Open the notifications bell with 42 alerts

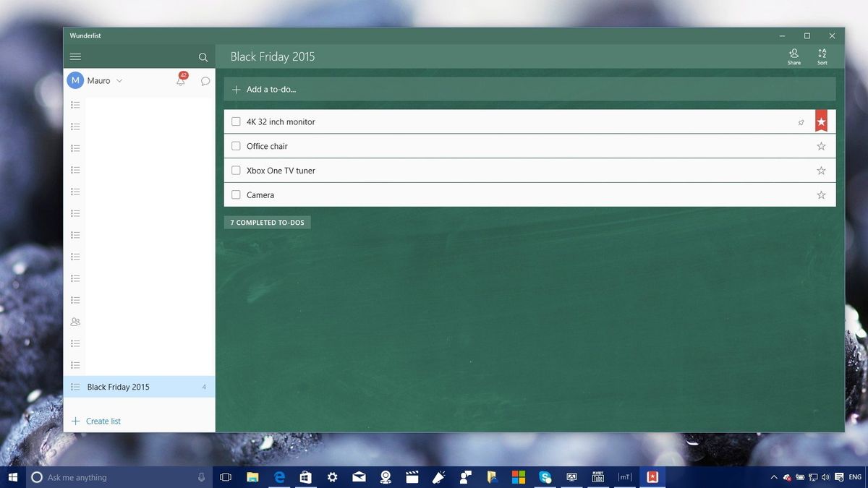180,80
